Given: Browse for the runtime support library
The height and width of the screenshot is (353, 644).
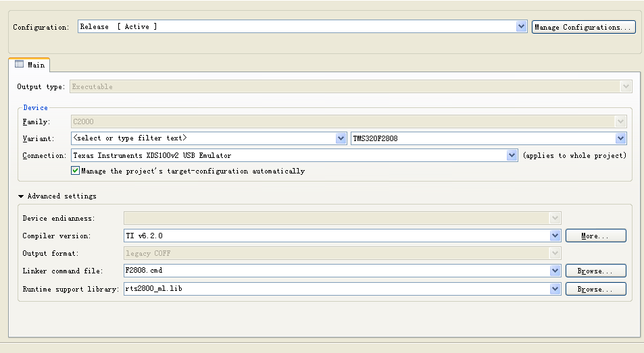Looking at the screenshot, I should coord(595,289).
